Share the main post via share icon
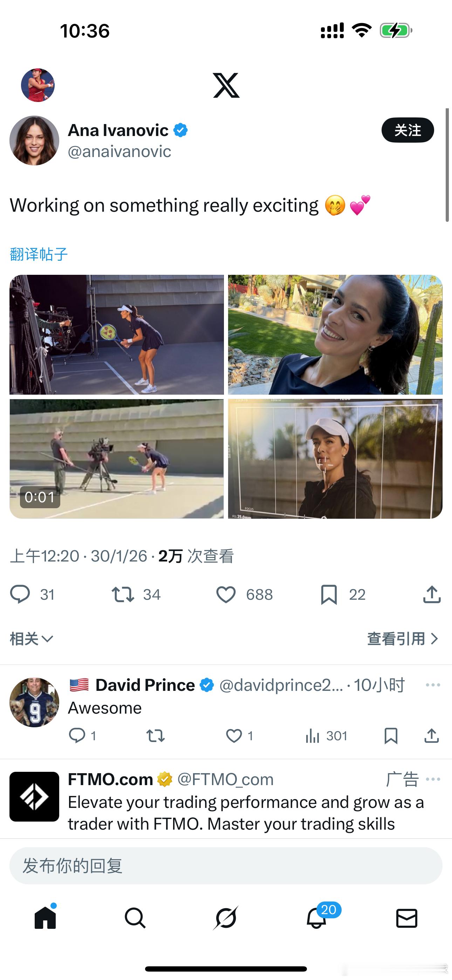Image resolution: width=452 pixels, height=980 pixels. [x=432, y=594]
